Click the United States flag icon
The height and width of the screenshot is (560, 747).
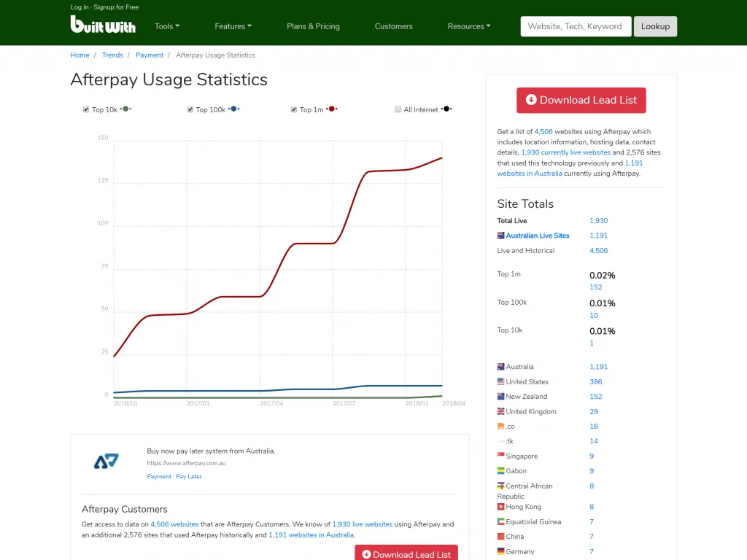501,381
